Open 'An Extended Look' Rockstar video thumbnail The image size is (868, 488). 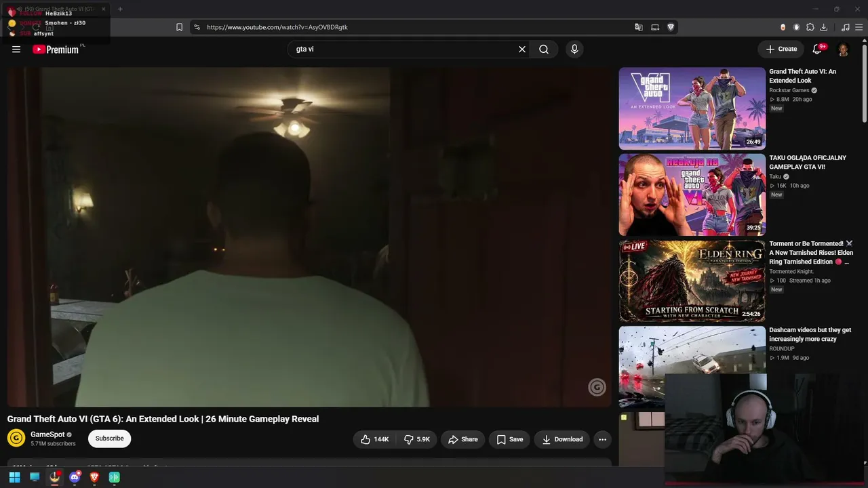(x=692, y=108)
